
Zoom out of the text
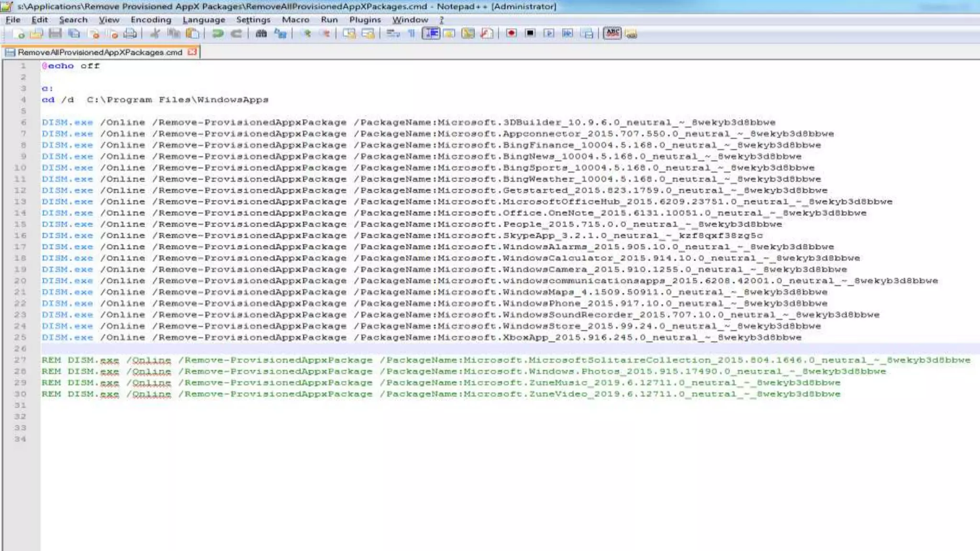pos(326,33)
